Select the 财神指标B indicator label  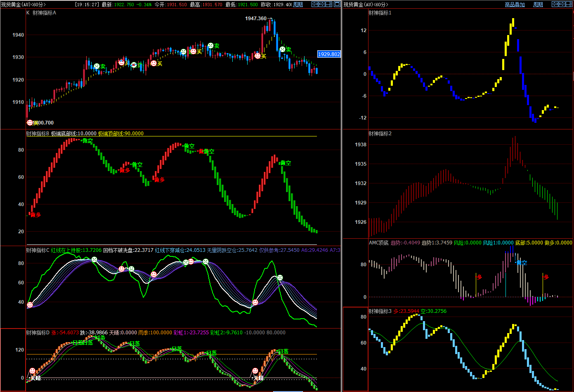38,134
